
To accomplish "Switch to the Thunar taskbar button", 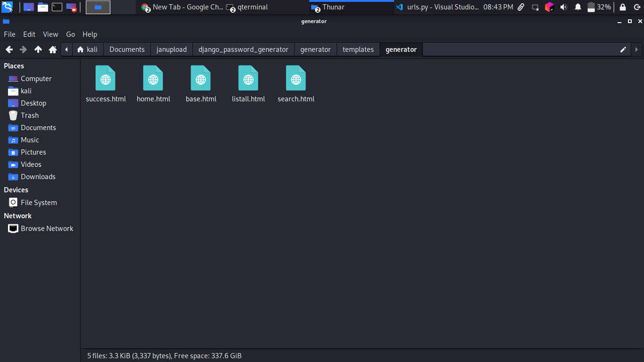I will click(352, 7).
